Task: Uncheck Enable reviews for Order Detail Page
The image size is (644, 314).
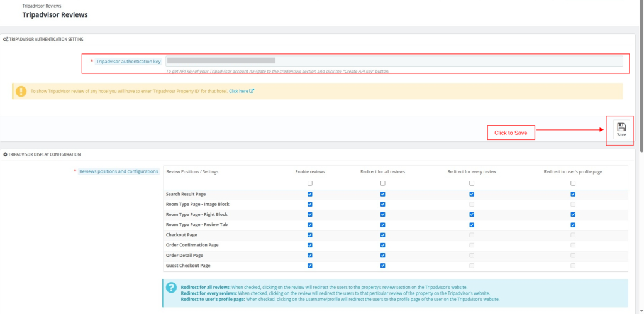Action: [309, 256]
